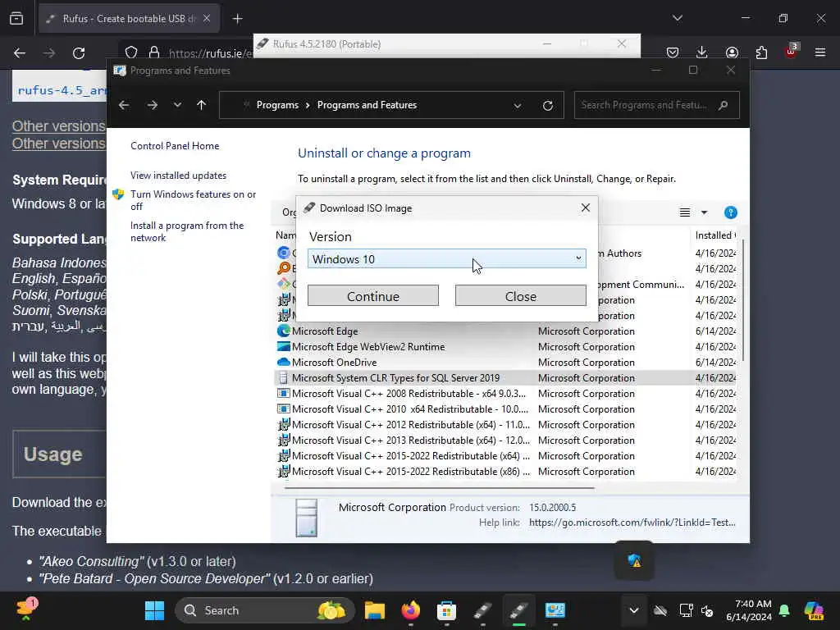This screenshot has width=840, height=630.
Task: Open the go.microsoft.com help link in details pane
Action: click(x=632, y=523)
